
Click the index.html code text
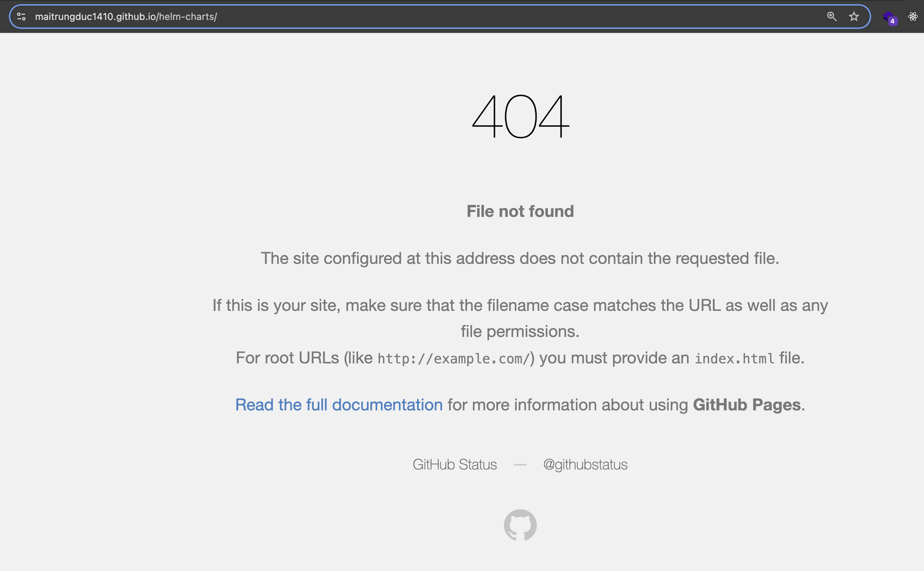pyautogui.click(x=734, y=359)
